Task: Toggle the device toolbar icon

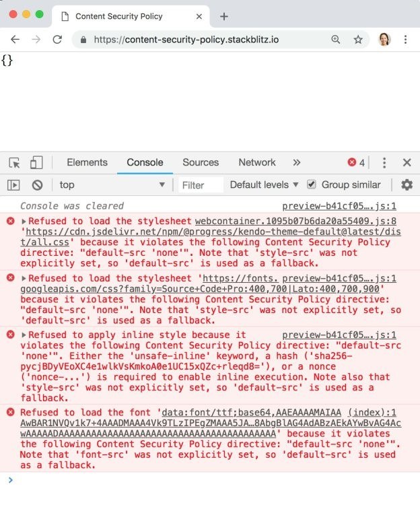Action: pos(36,162)
